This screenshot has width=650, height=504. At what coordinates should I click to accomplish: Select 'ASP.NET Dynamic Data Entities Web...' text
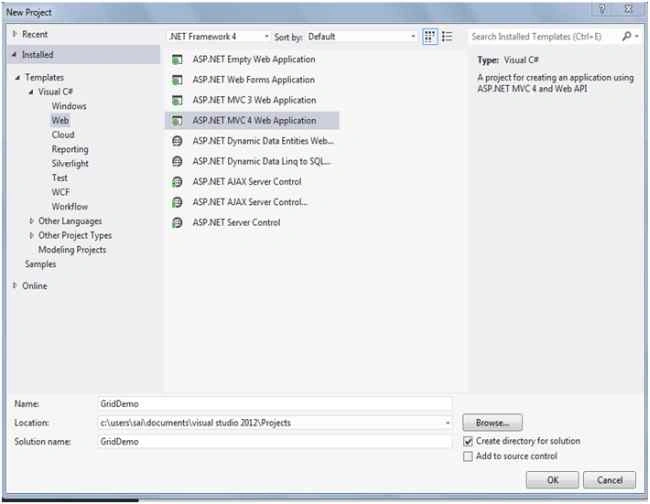click(x=263, y=141)
